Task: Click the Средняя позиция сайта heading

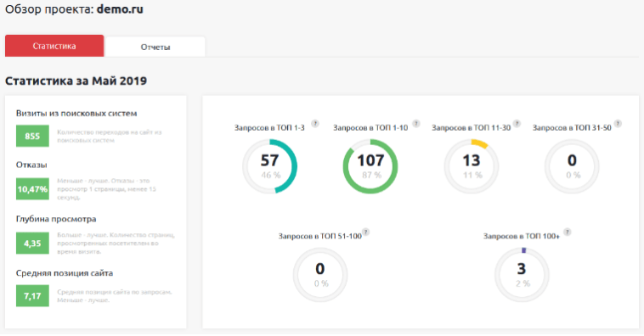Action: [65, 273]
